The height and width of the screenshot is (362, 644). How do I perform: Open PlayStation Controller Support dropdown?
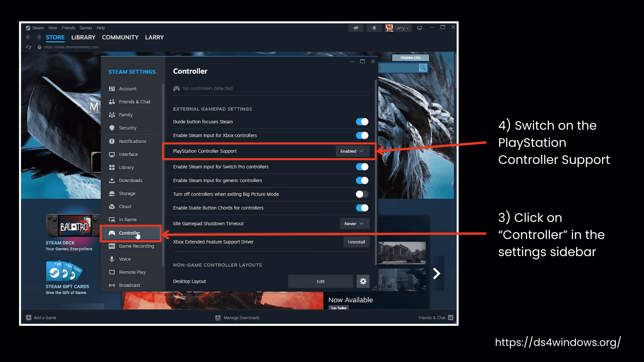tap(352, 151)
